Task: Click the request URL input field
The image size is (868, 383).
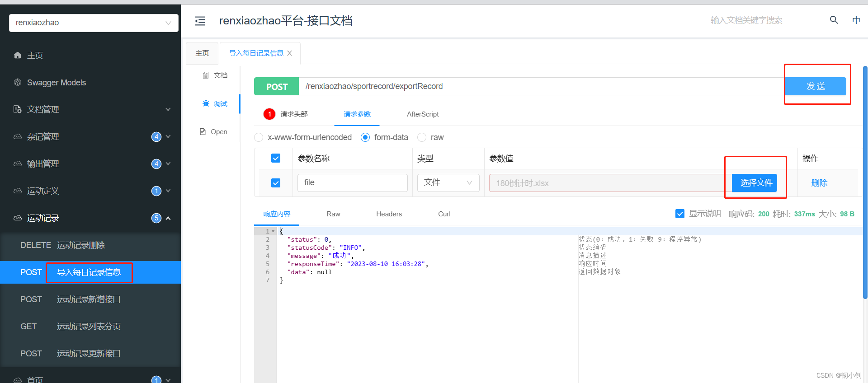Action: click(x=542, y=86)
